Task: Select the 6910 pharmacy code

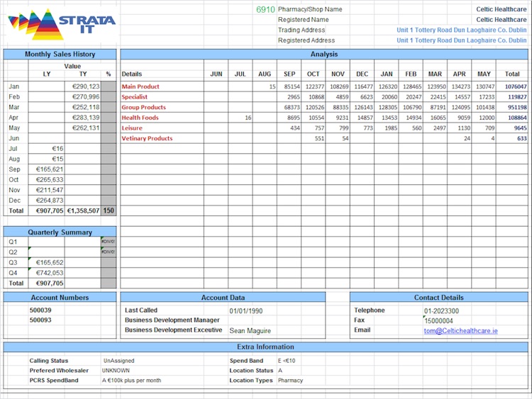Action: click(265, 10)
